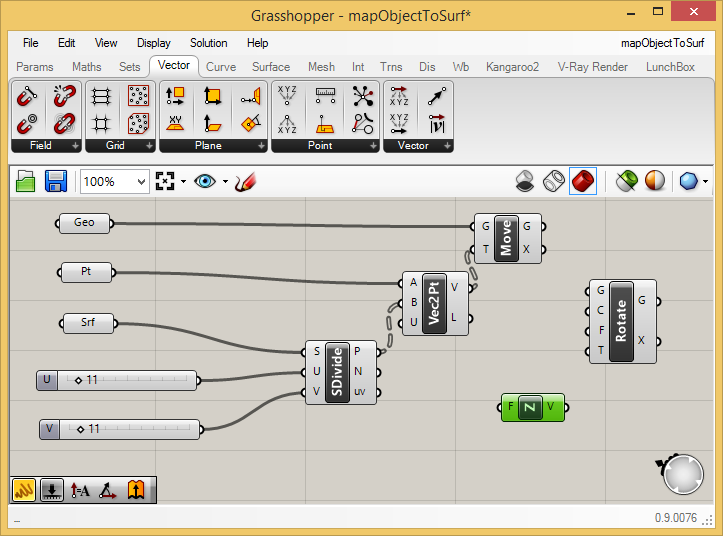Expand the Vector panel plus arrow

coord(447,146)
